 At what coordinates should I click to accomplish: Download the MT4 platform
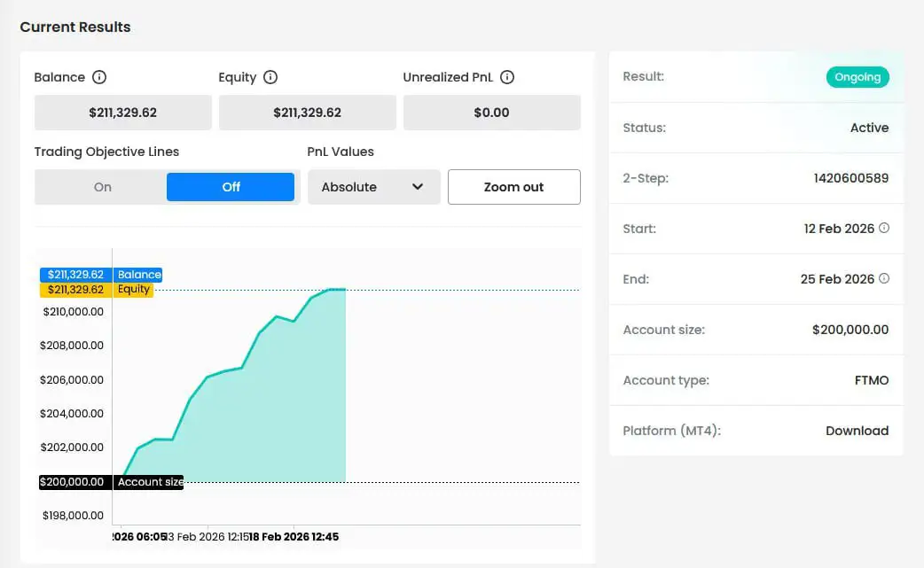tap(857, 431)
